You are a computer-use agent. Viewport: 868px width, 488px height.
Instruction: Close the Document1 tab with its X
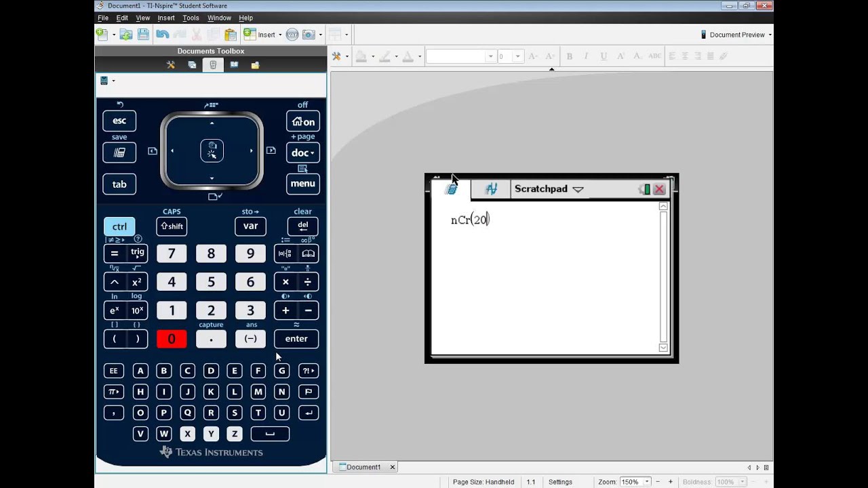[x=392, y=467]
